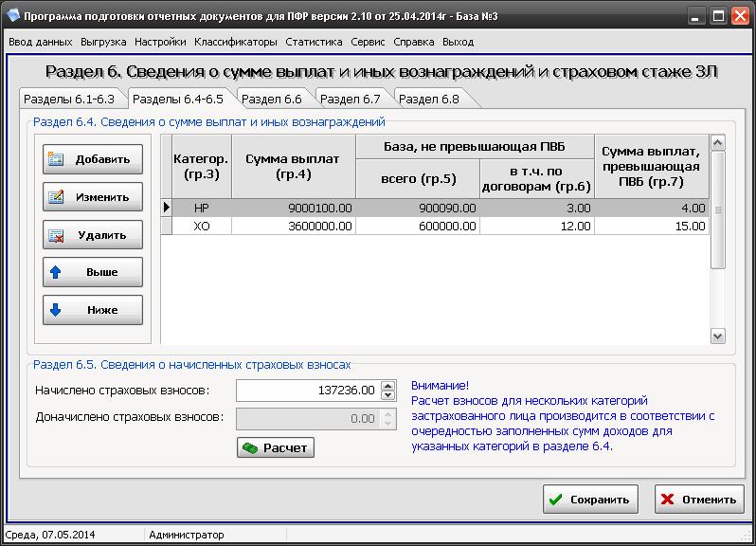The width and height of the screenshot is (756, 546).
Task: Increase Начислено страховых взносов with spinner up
Action: (387, 386)
